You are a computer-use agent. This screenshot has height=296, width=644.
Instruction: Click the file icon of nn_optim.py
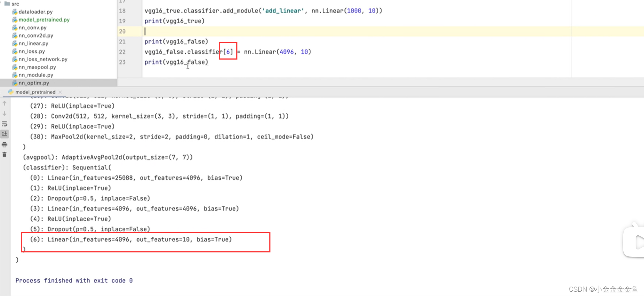point(15,83)
